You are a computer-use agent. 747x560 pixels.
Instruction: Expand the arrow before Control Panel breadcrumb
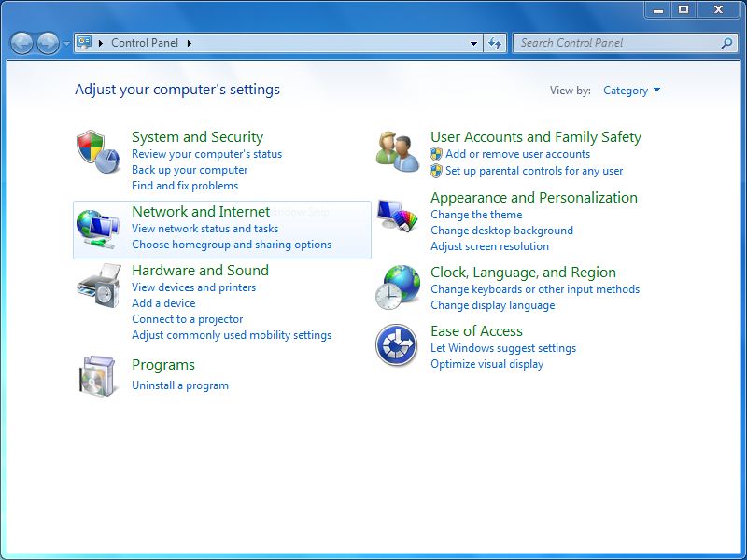click(101, 43)
